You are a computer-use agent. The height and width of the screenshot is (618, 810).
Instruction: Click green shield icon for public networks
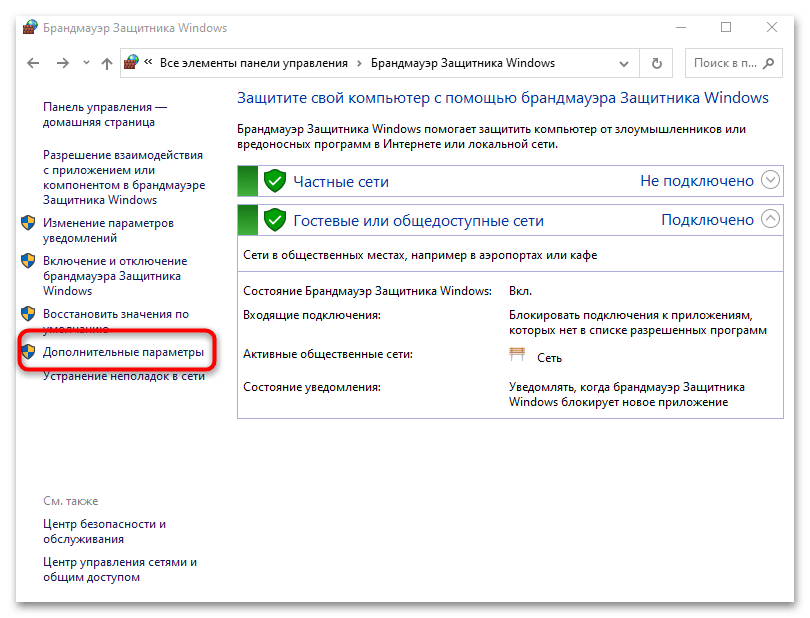(x=275, y=220)
